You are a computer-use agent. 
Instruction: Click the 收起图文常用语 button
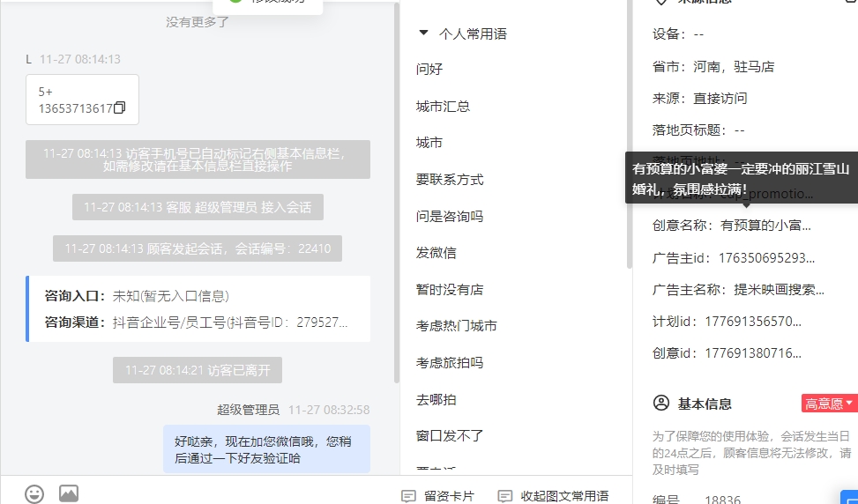pos(553,496)
